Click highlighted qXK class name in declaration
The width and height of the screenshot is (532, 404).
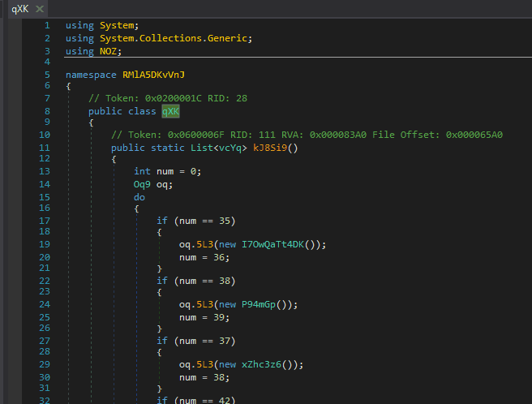pyautogui.click(x=170, y=111)
